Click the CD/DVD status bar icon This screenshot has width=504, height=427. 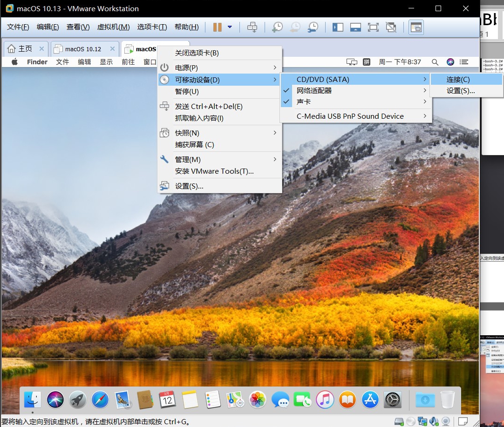(411, 421)
